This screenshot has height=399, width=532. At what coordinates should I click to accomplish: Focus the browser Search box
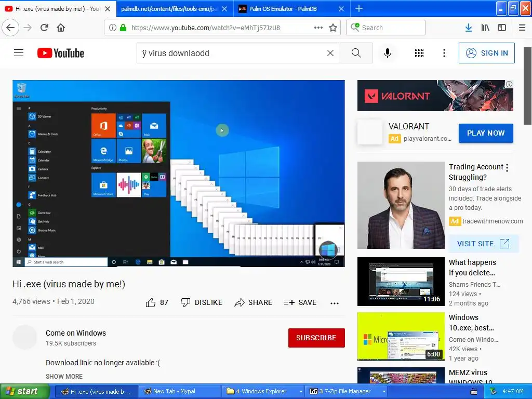coord(385,28)
